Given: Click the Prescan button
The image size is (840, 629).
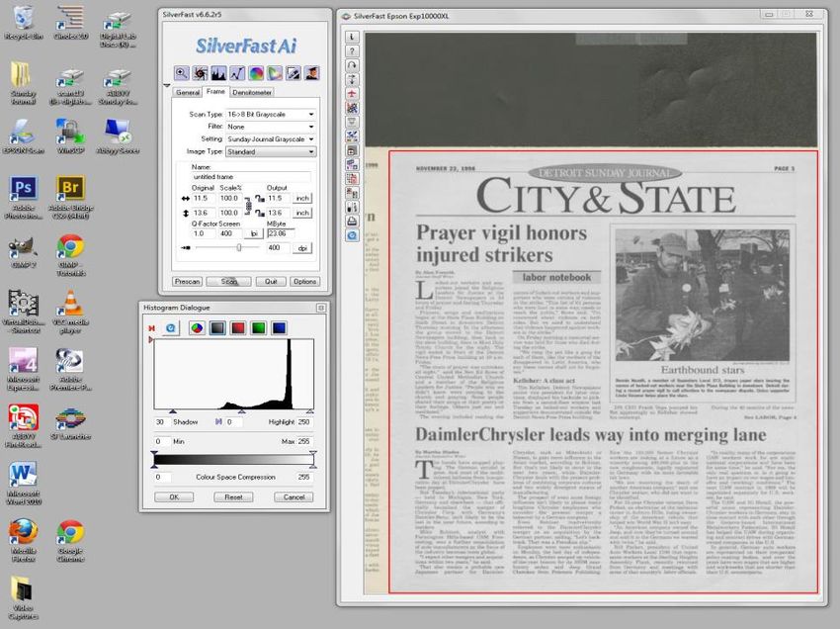Looking at the screenshot, I should pyautogui.click(x=187, y=282).
